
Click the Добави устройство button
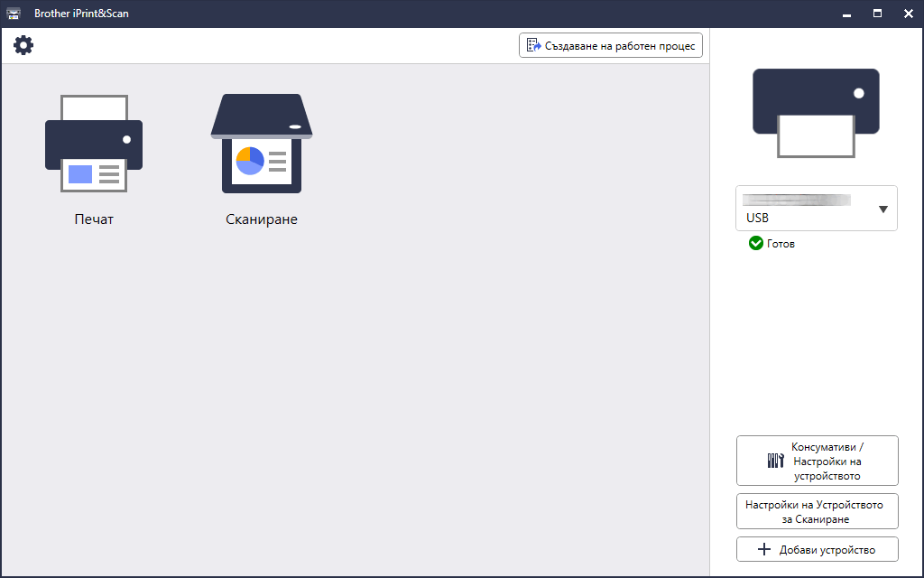pyautogui.click(x=817, y=549)
